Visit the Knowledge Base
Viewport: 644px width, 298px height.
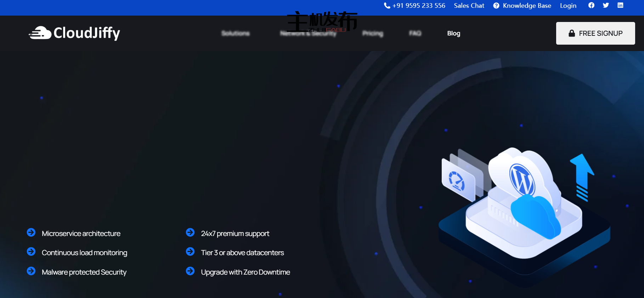[522, 6]
